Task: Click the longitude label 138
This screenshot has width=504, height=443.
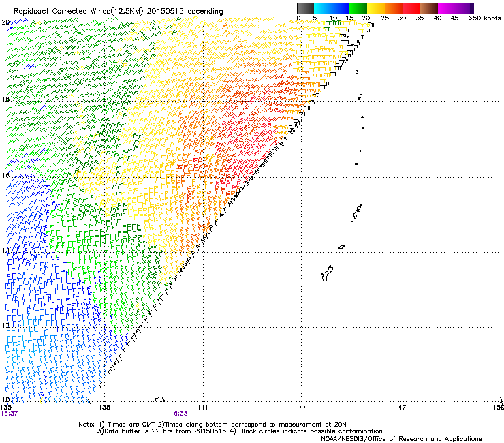Action: 104,408
